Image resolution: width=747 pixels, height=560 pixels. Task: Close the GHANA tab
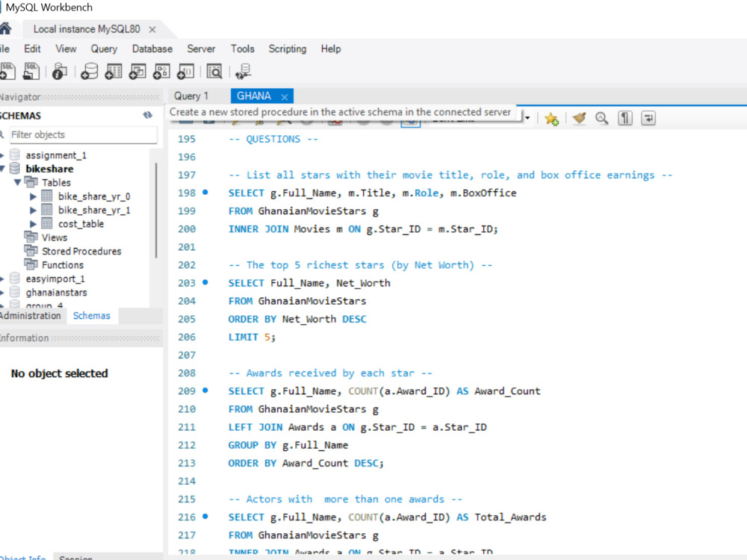[x=285, y=97]
